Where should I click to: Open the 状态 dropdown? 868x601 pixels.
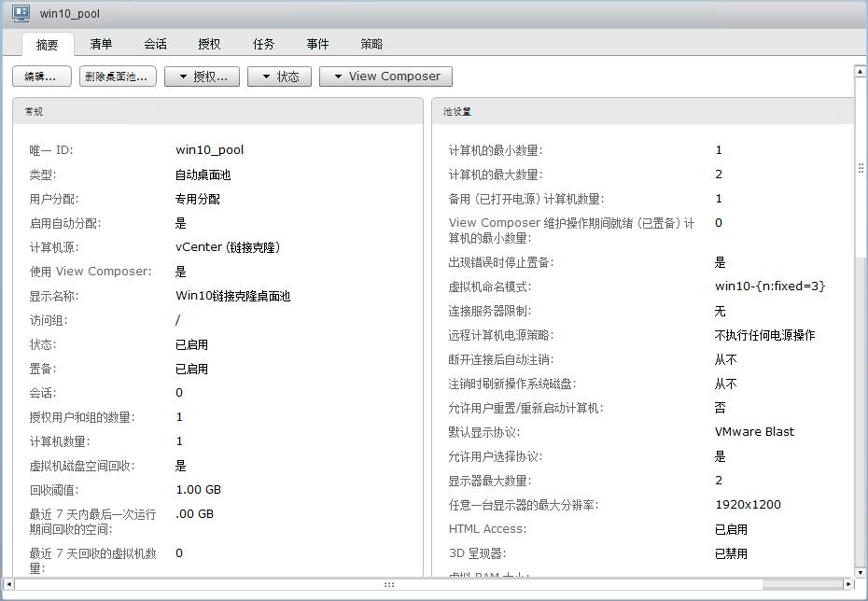[x=280, y=77]
